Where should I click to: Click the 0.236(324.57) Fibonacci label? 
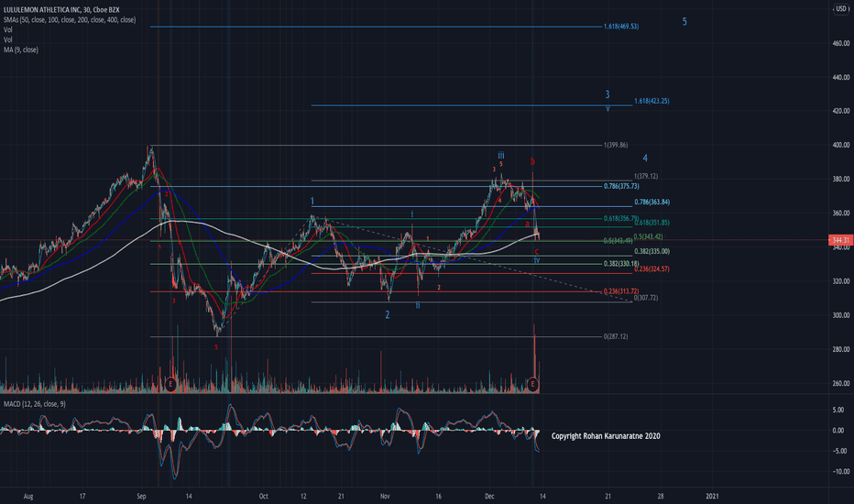[651, 268]
